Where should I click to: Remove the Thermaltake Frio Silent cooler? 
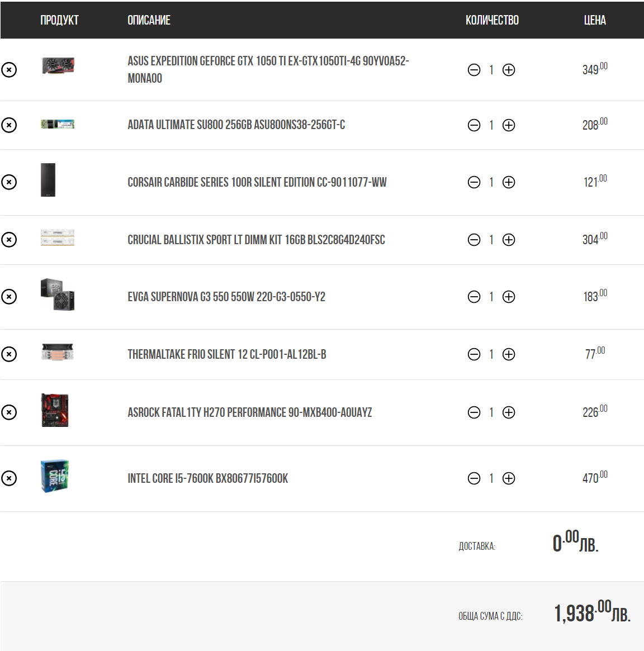(9, 354)
